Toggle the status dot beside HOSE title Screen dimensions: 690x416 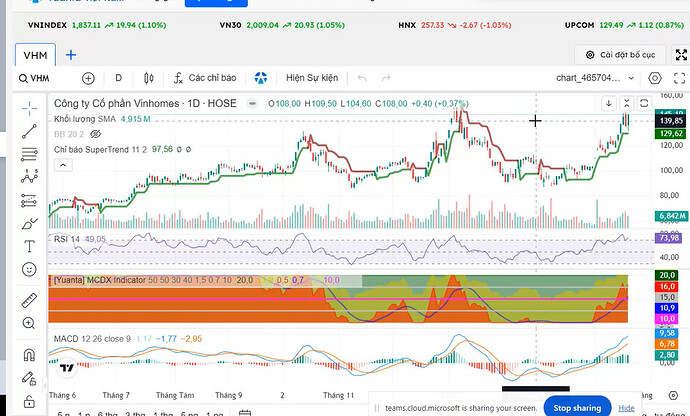(x=252, y=104)
